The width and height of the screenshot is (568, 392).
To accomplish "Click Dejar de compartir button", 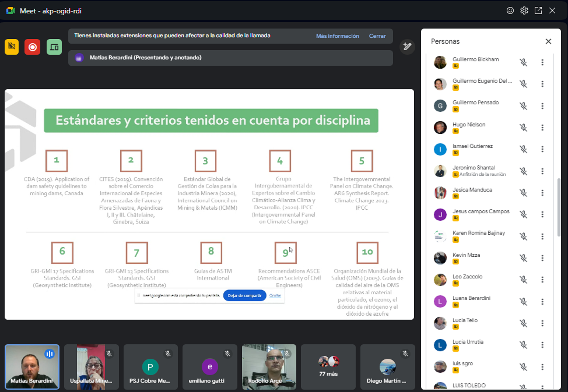I will 244,296.
